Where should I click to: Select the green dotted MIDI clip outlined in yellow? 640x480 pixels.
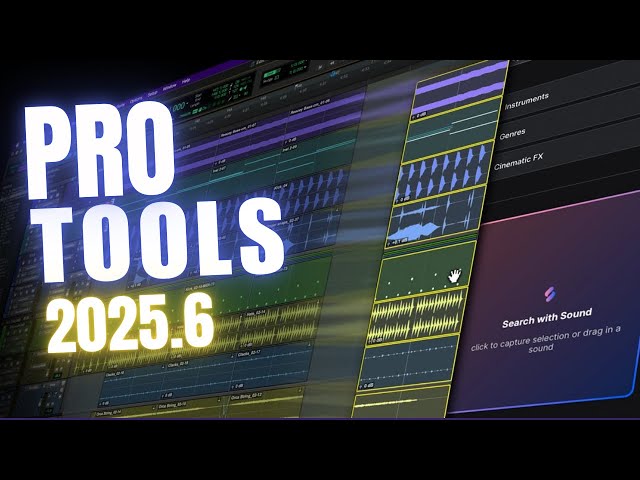point(424,270)
